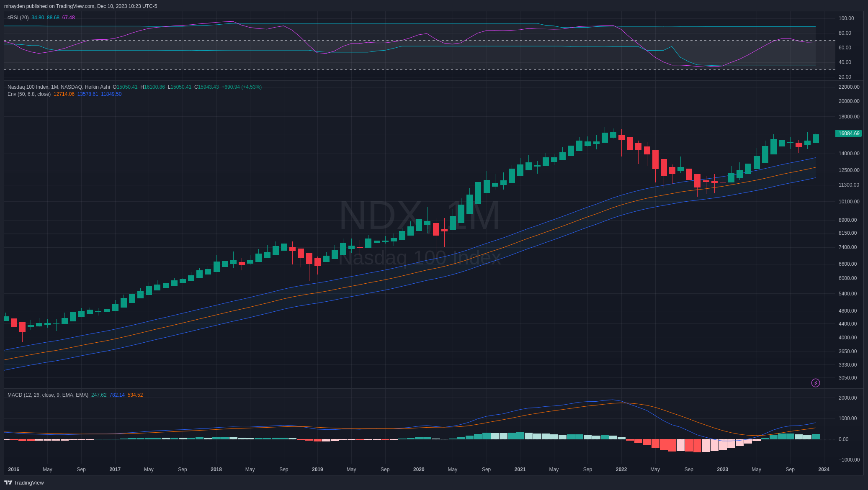Screen dimensions: 868x490
Task: Click the envelope lower value 11849.50
Action: 111,94
